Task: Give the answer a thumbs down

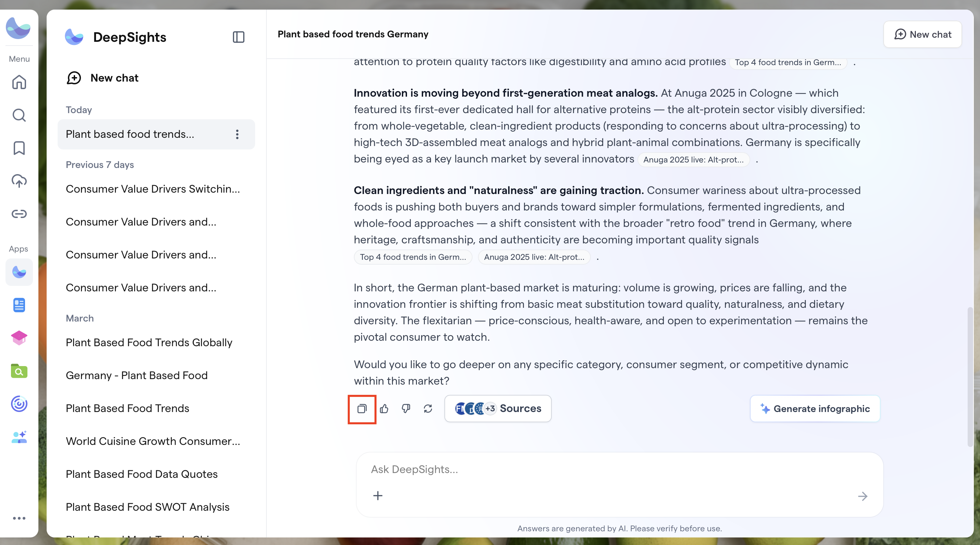Action: point(406,409)
